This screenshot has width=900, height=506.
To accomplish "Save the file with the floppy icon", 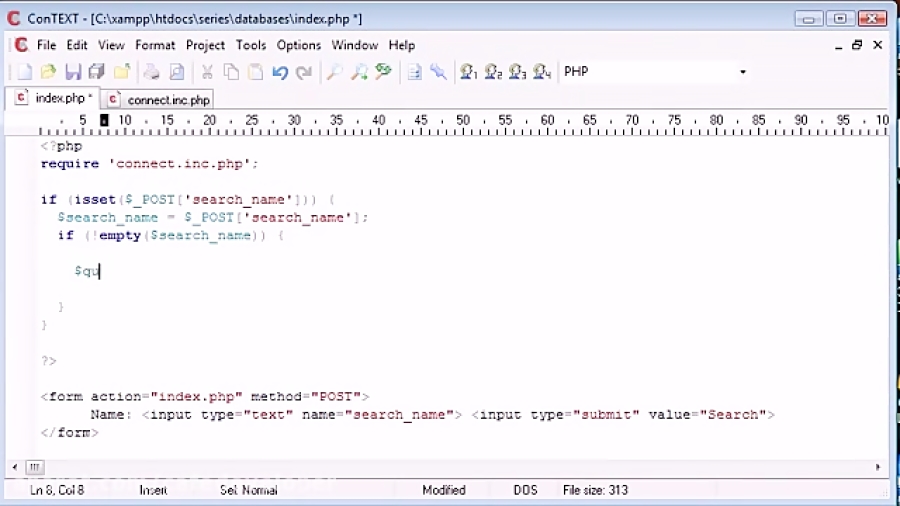I will pos(73,72).
